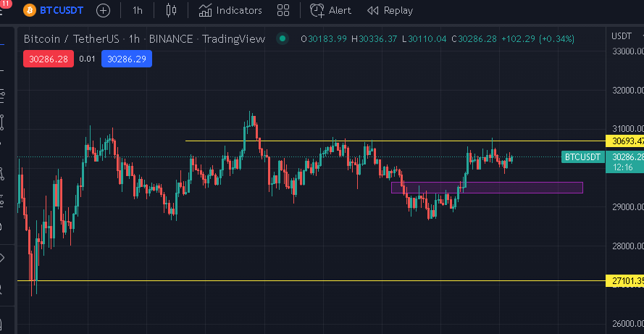Open the 1h time interval dropdown
Viewport: 644px width, 334px height.
137,10
